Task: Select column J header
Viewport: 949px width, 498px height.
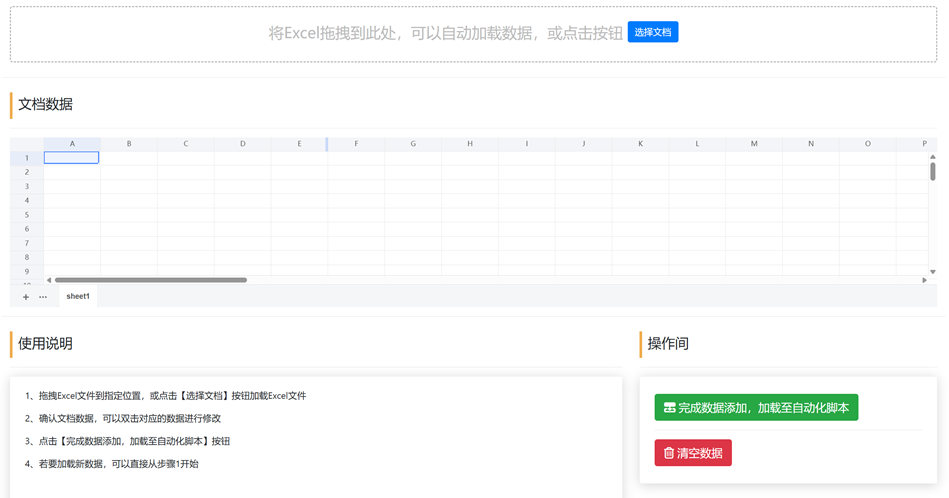Action: pos(583,143)
